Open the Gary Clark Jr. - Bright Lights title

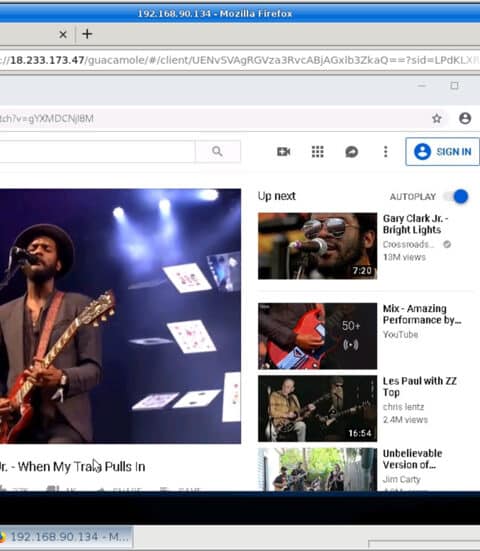pos(415,224)
